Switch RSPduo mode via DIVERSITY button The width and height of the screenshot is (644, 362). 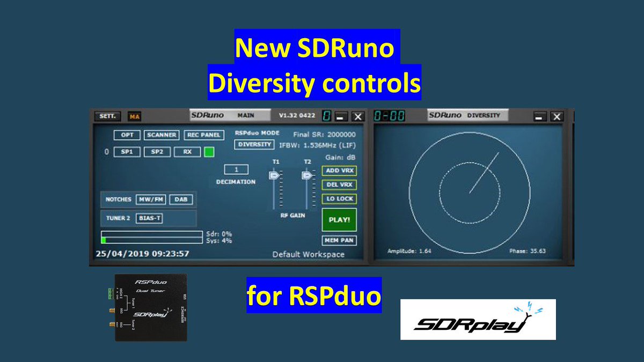254,144
